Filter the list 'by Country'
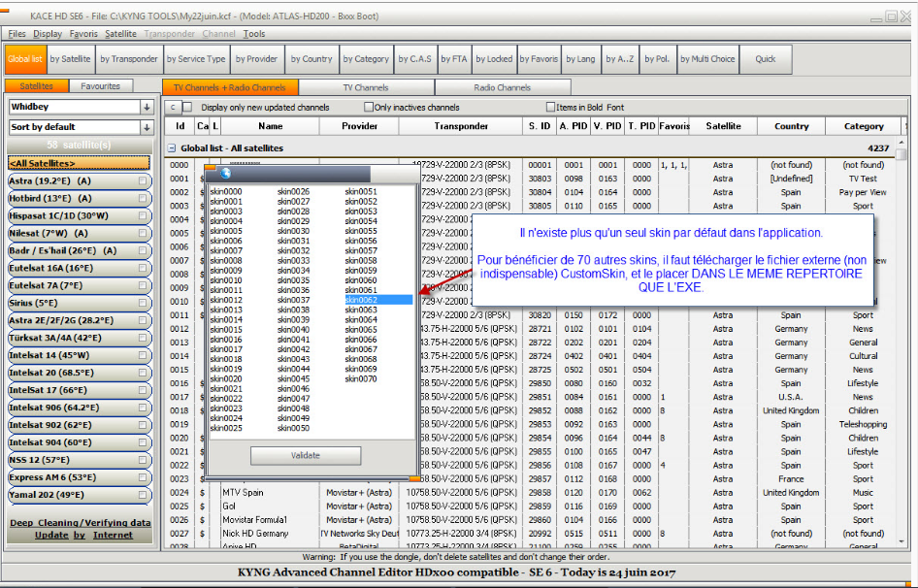 [311, 59]
